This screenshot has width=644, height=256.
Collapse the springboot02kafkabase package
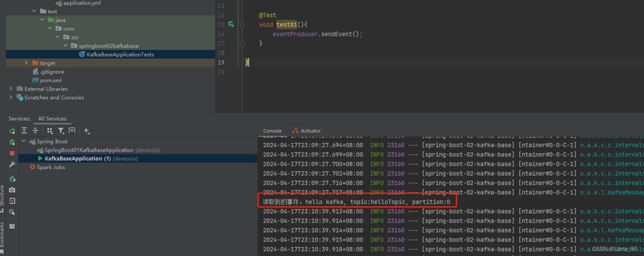tap(65, 46)
